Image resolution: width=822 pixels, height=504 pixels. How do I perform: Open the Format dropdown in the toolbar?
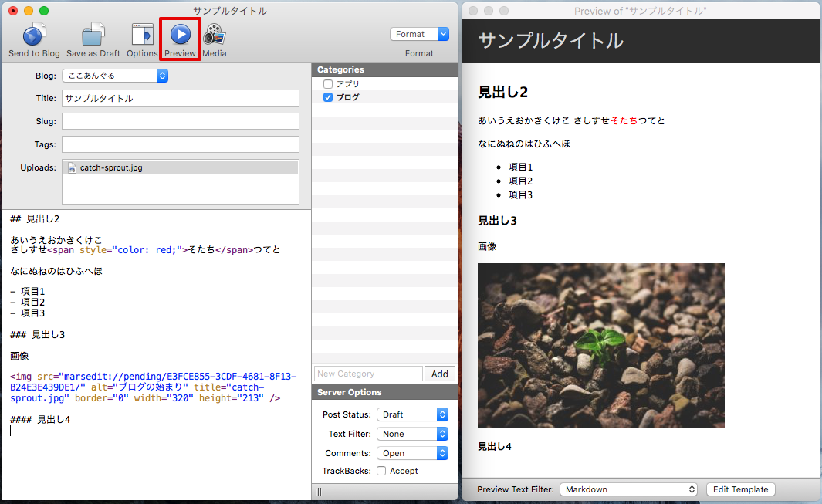[x=419, y=34]
